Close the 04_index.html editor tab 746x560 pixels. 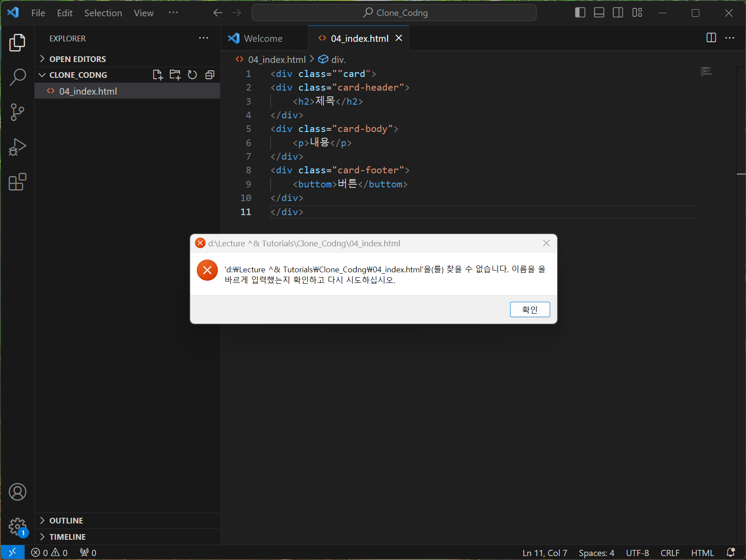(399, 38)
